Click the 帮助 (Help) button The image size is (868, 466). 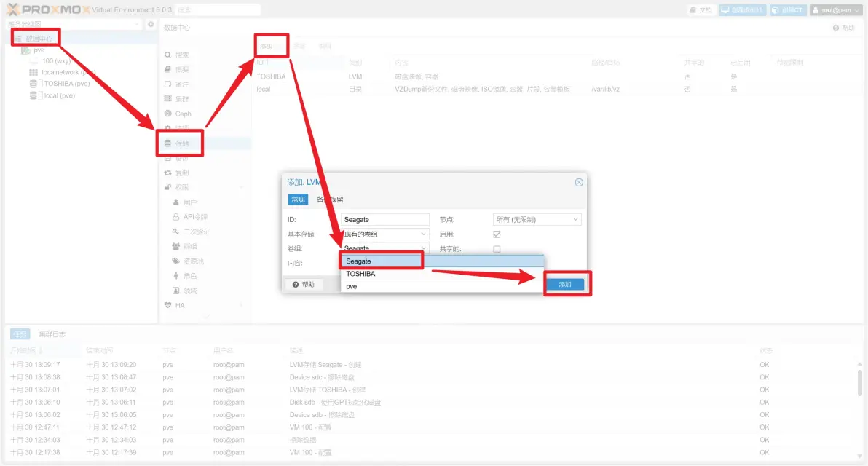[304, 284]
